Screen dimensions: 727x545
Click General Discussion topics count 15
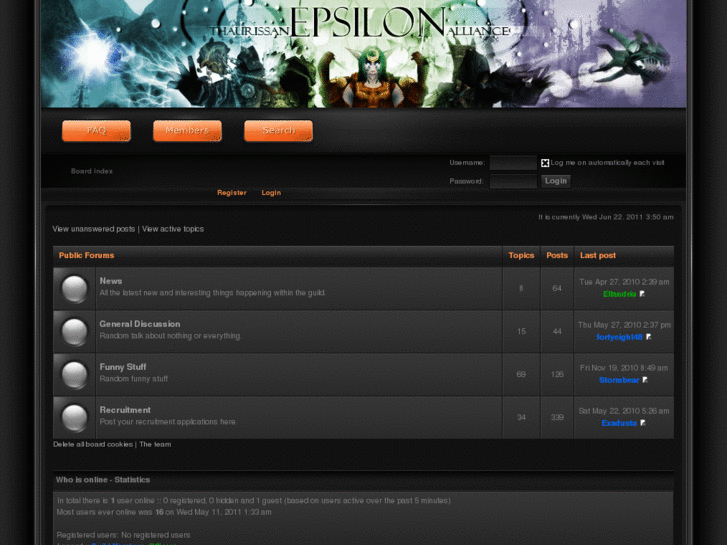click(521, 332)
